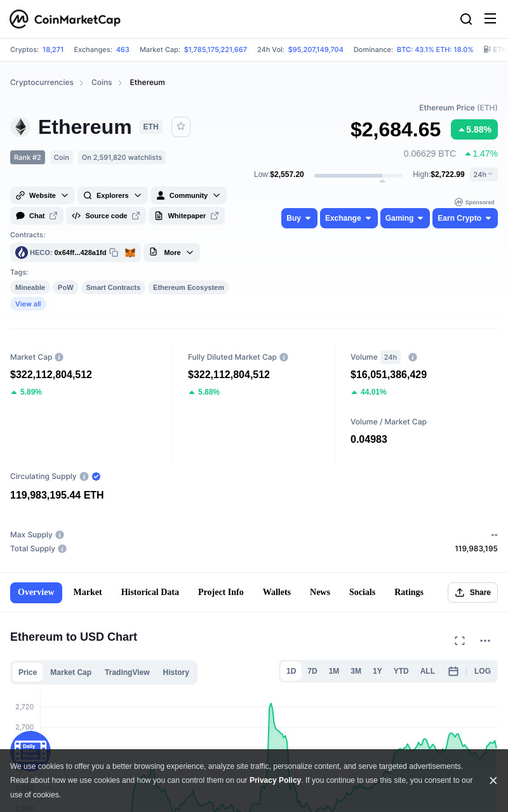Image resolution: width=508 pixels, height=812 pixels.
Task: Open the Daily floating badge
Action: [x=30, y=750]
